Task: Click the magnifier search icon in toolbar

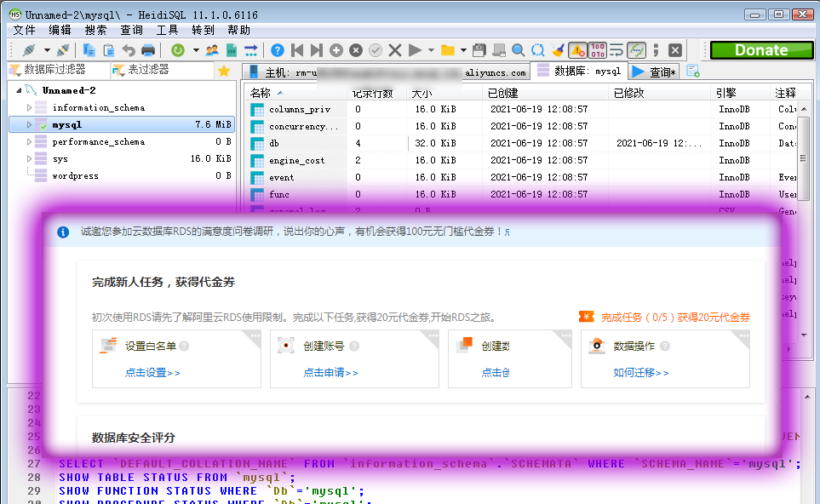Action: [x=519, y=50]
